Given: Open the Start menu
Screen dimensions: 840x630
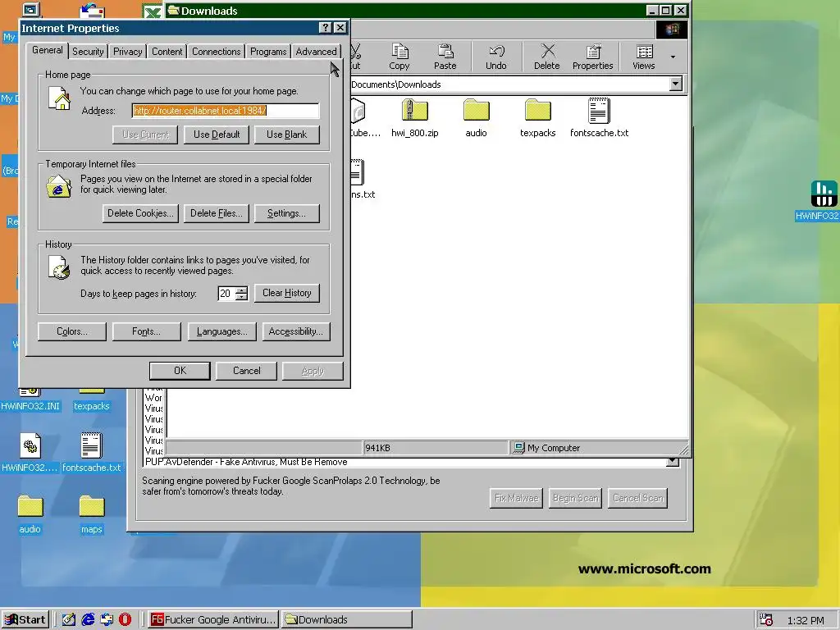Looking at the screenshot, I should click(25, 620).
